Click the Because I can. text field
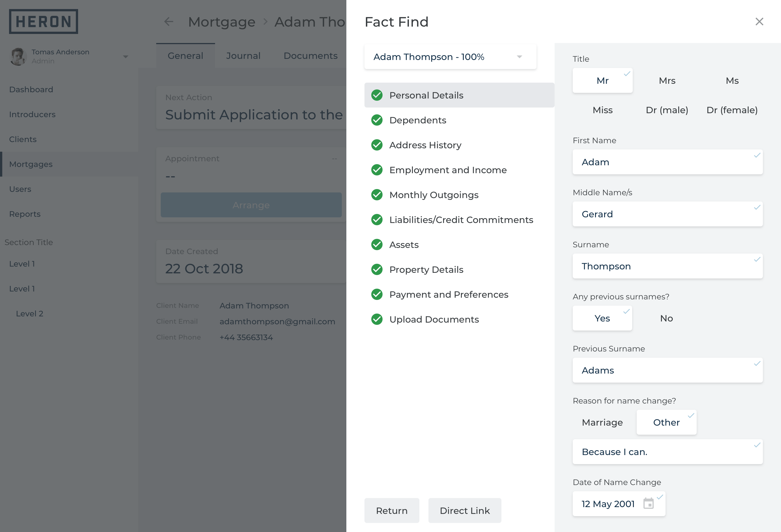Viewport: 781px width, 532px height. [x=668, y=452]
